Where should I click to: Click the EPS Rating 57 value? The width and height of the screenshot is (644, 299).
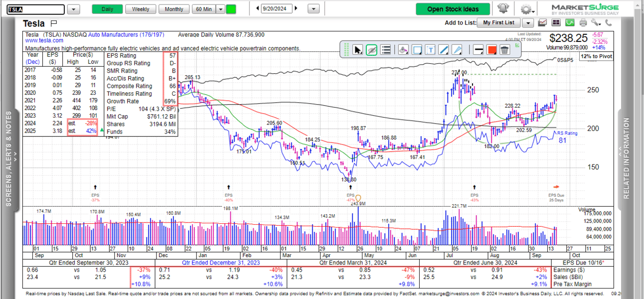pos(172,56)
